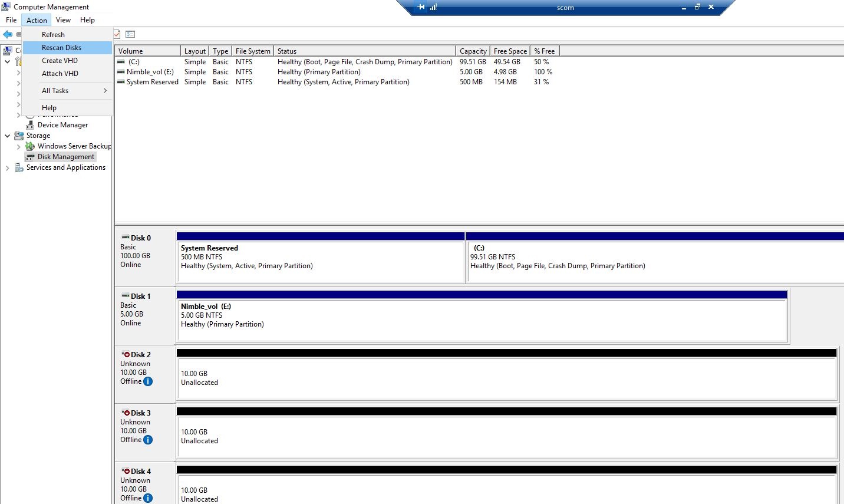Click the blue info icon for Disk 3
Image resolution: width=844 pixels, height=504 pixels.
tap(148, 440)
